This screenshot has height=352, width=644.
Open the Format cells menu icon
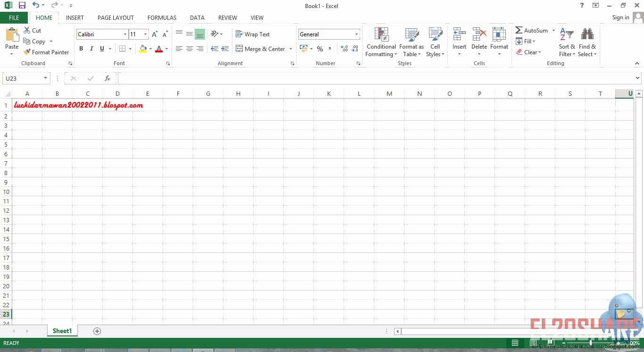pyautogui.click(x=499, y=34)
